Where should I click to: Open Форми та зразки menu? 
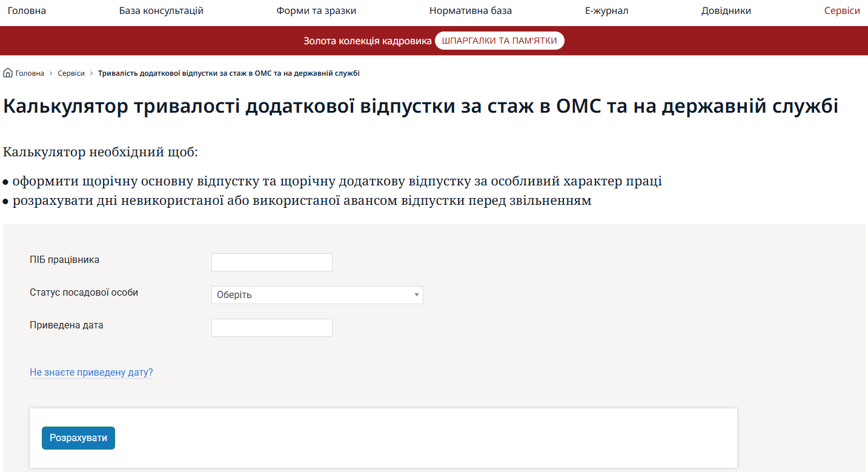click(316, 11)
